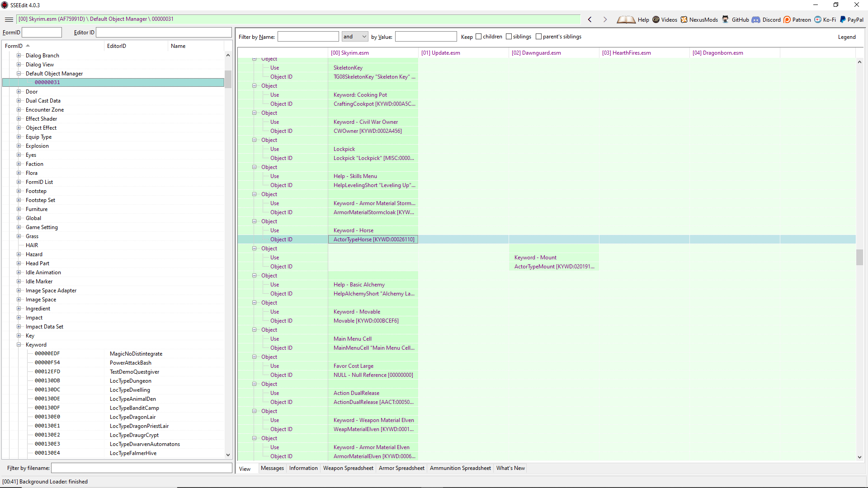Image resolution: width=868 pixels, height=488 pixels.
Task: Open the PayPal icon
Action: [x=843, y=19]
